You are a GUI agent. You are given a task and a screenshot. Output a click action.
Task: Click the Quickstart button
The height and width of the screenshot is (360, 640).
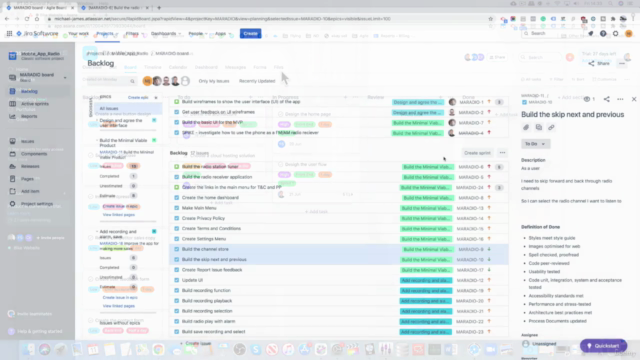click(603, 346)
